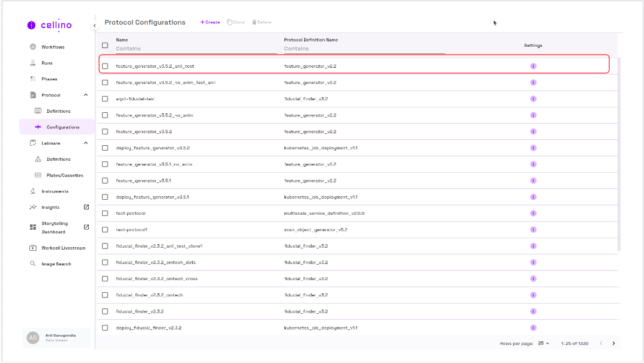This screenshot has width=644, height=363.
Task: Click the Name Contains filter field
Action: (196, 49)
